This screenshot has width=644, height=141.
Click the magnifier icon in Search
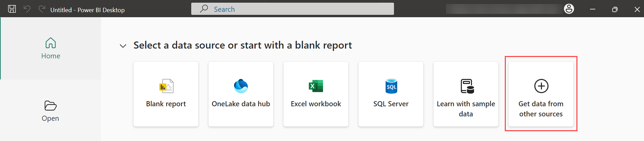click(x=204, y=9)
